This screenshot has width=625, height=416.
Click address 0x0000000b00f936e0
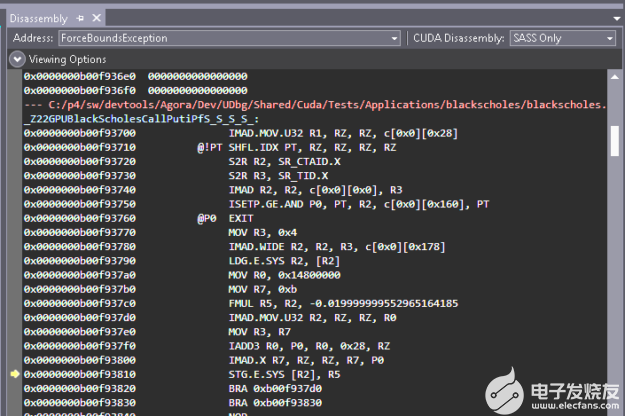pos(80,76)
